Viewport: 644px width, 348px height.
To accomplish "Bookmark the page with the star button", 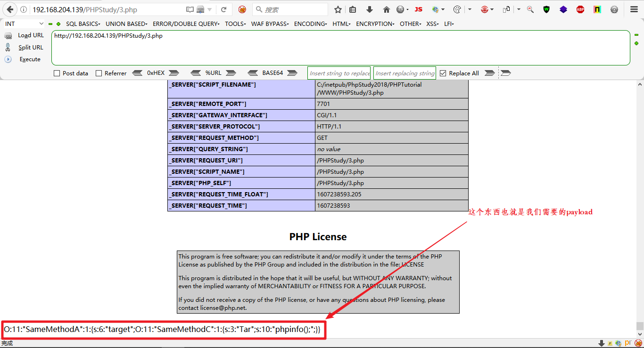I will coord(337,8).
